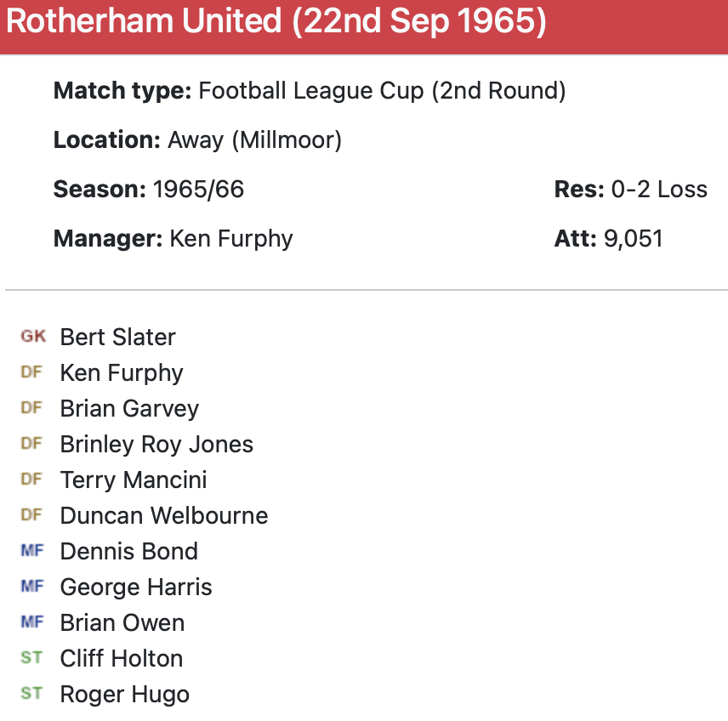The width and height of the screenshot is (728, 721).
Task: Open Duncan Welbourne's player entry
Action: click(x=164, y=515)
